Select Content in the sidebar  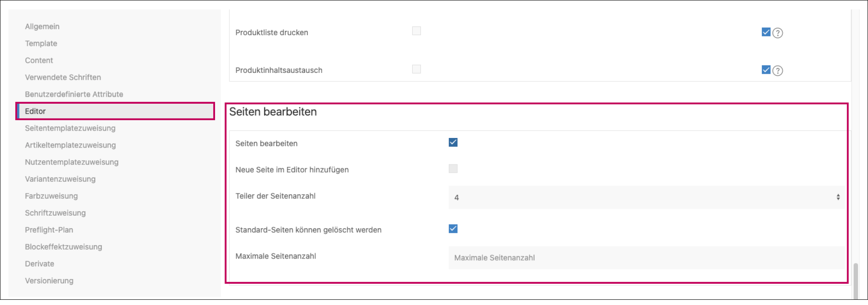click(39, 60)
